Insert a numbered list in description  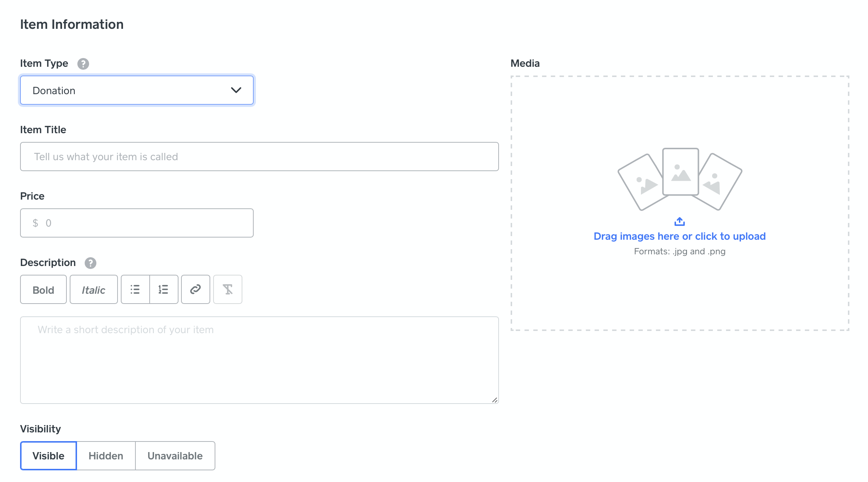tap(164, 290)
